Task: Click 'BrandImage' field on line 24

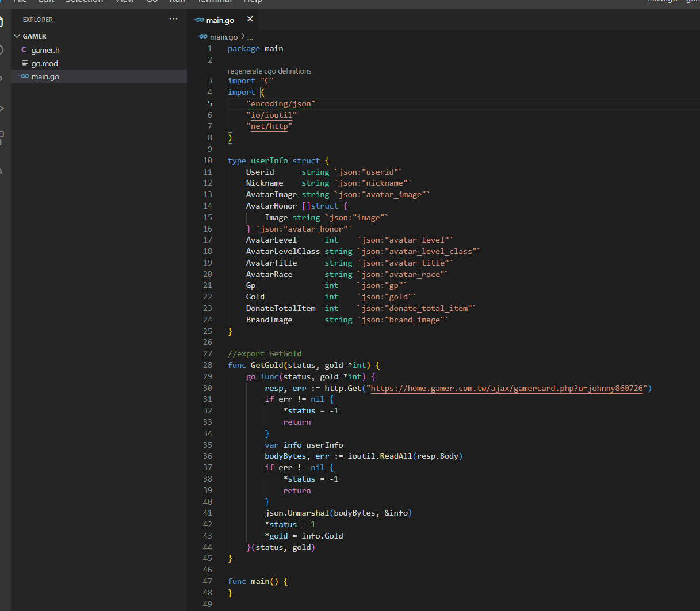Action: [269, 320]
